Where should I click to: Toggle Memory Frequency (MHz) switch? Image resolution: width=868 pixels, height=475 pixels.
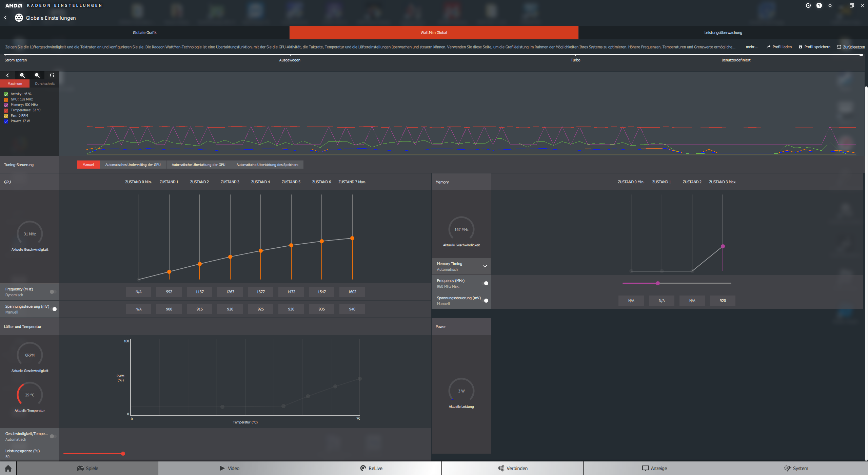(x=485, y=283)
